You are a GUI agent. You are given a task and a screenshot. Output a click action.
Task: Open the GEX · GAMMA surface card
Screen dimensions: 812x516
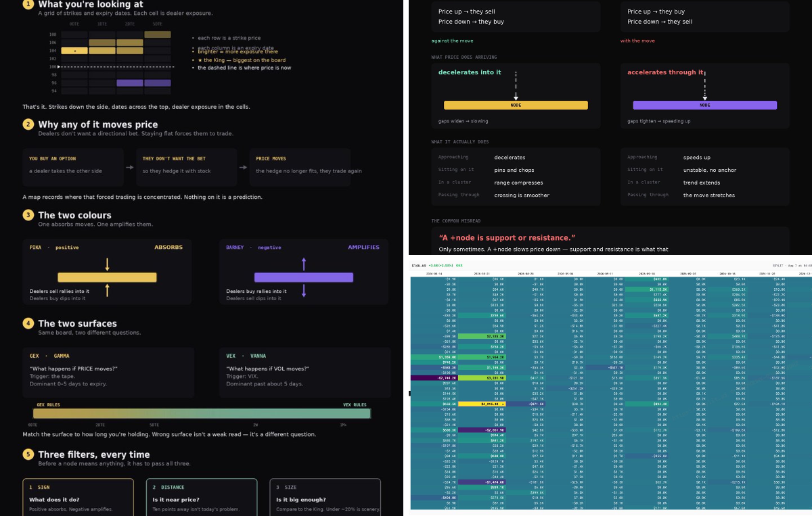(x=108, y=372)
